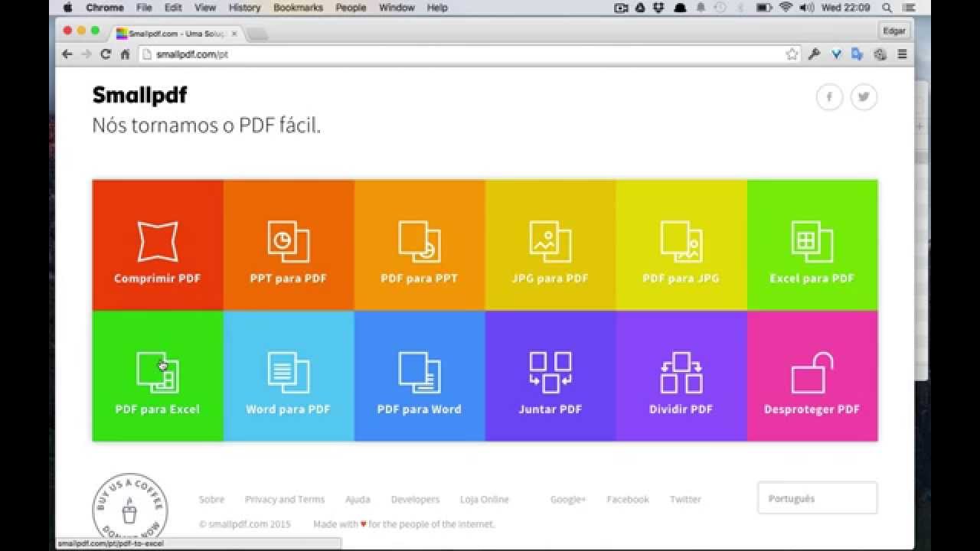Go back with the browser back arrow

click(x=67, y=54)
